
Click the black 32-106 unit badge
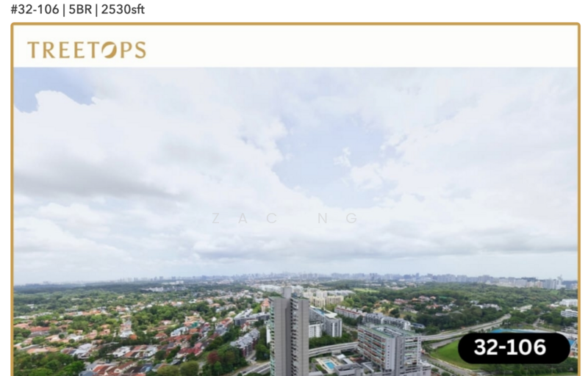coord(514,347)
